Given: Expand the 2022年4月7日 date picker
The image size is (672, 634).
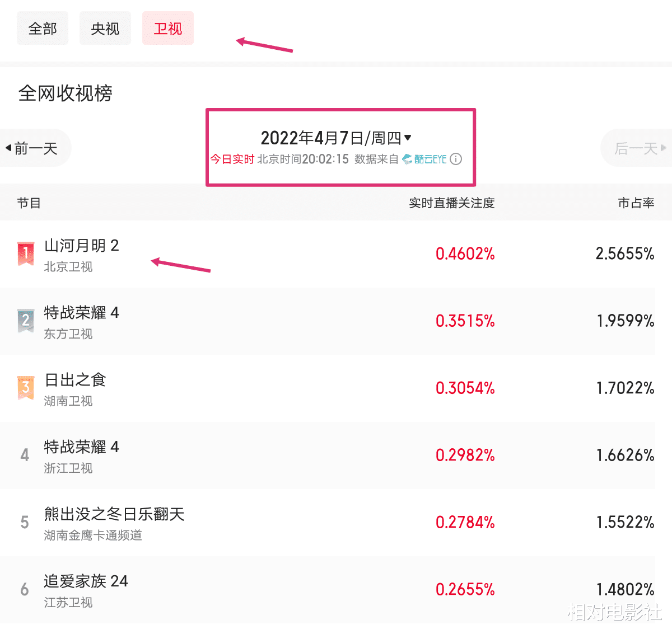Looking at the screenshot, I should click(x=336, y=138).
